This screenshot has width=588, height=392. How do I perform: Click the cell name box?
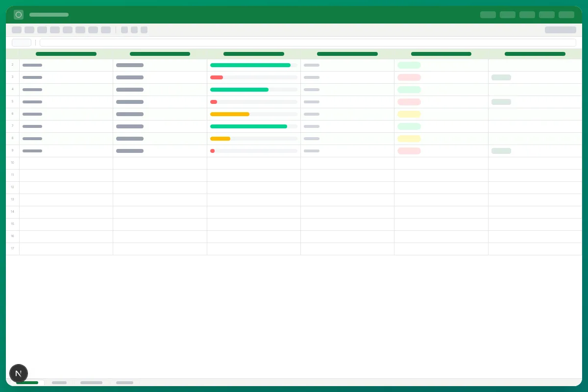pyautogui.click(x=22, y=43)
